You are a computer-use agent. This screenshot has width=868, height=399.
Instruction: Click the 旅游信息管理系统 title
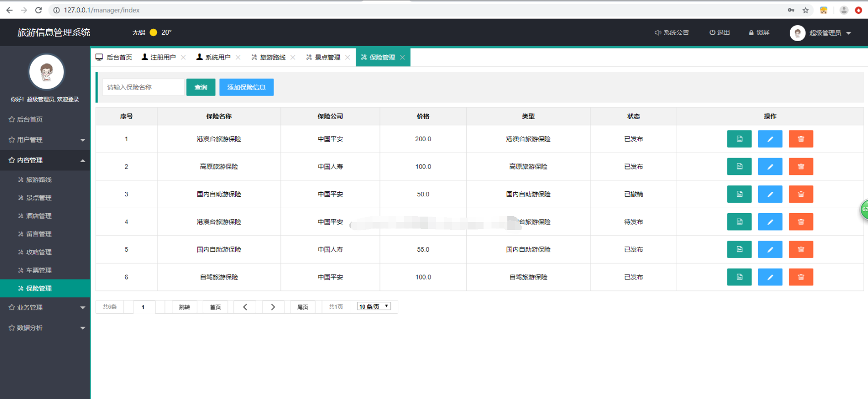click(54, 33)
